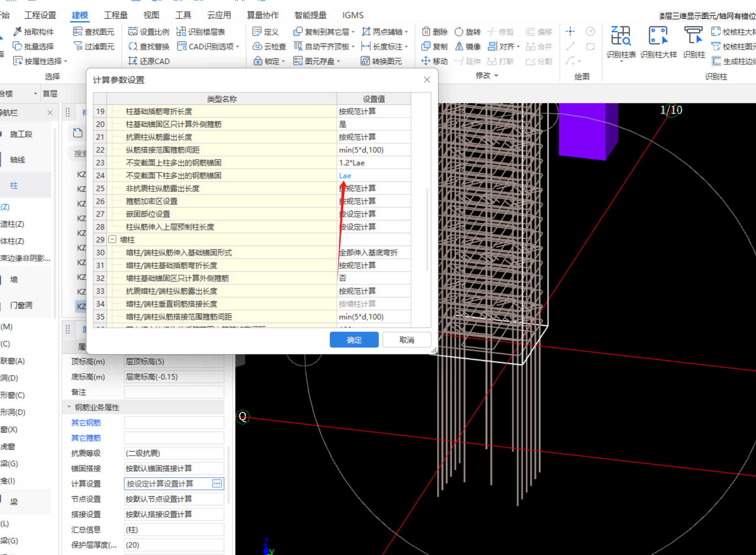Open 查找图元 find element tool
Viewport: 756px width, 555px height.
coord(94,32)
